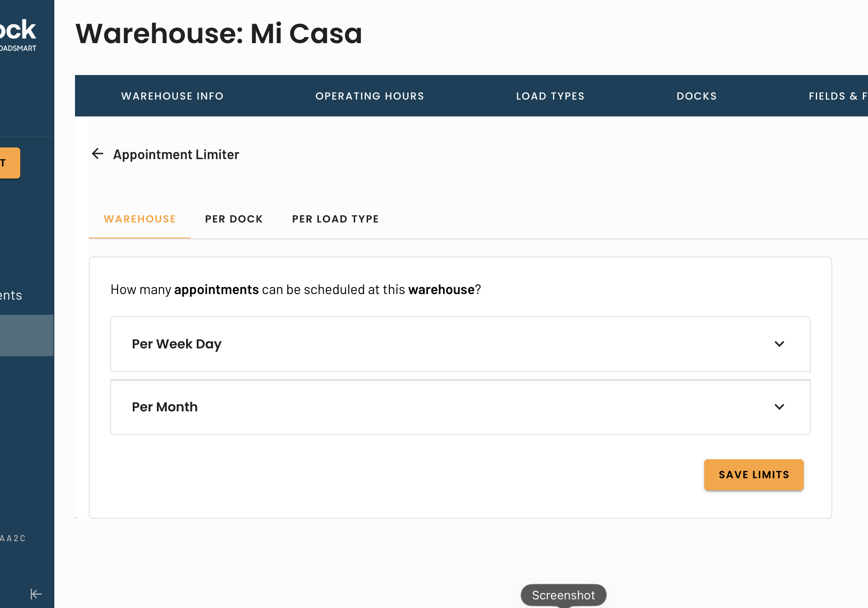Expand the Per Week Day chevron
The height and width of the screenshot is (608, 868).
click(x=779, y=344)
